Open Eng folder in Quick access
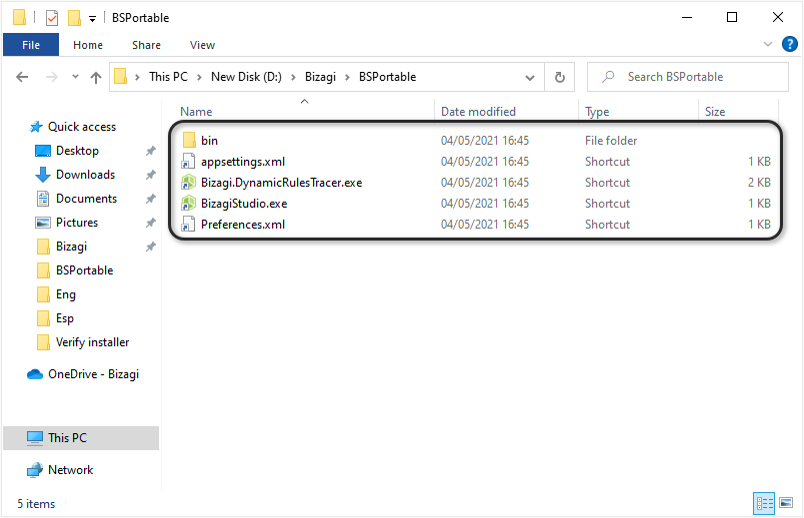Image resolution: width=804 pixels, height=518 pixels. pos(66,294)
